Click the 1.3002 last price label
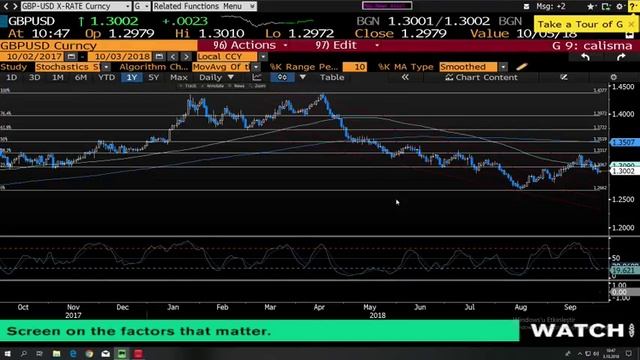Screen dimensions: 640x360 click(x=624, y=171)
